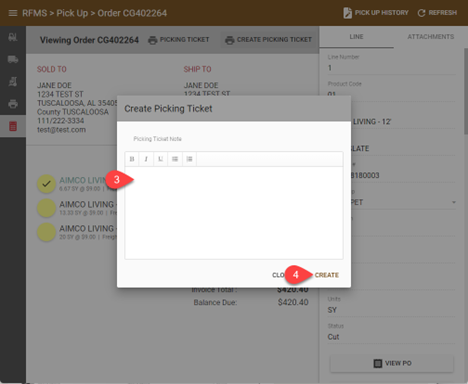Open the forklift sidebar icon

point(13,37)
